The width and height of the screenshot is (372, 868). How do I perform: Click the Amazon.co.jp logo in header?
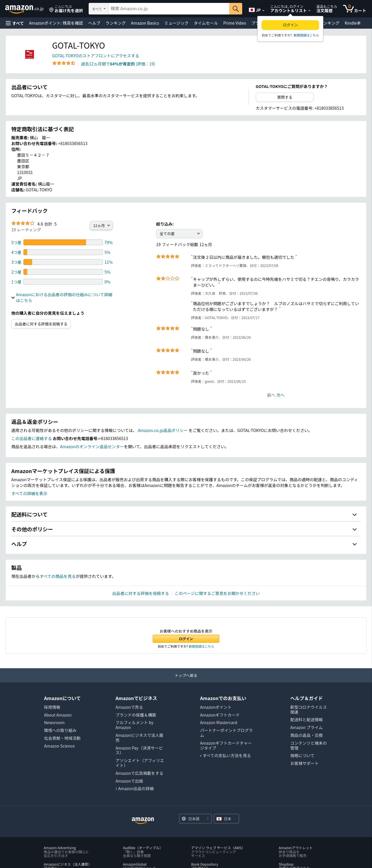(x=24, y=9)
